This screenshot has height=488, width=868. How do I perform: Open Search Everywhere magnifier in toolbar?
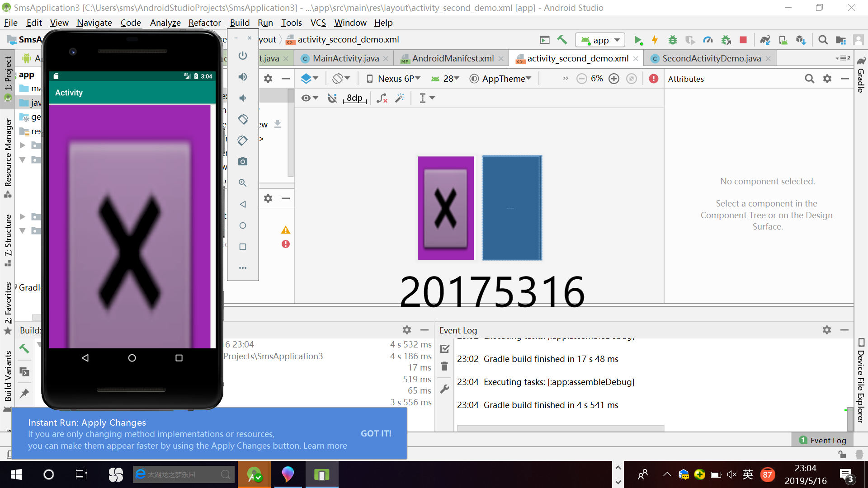click(823, 40)
